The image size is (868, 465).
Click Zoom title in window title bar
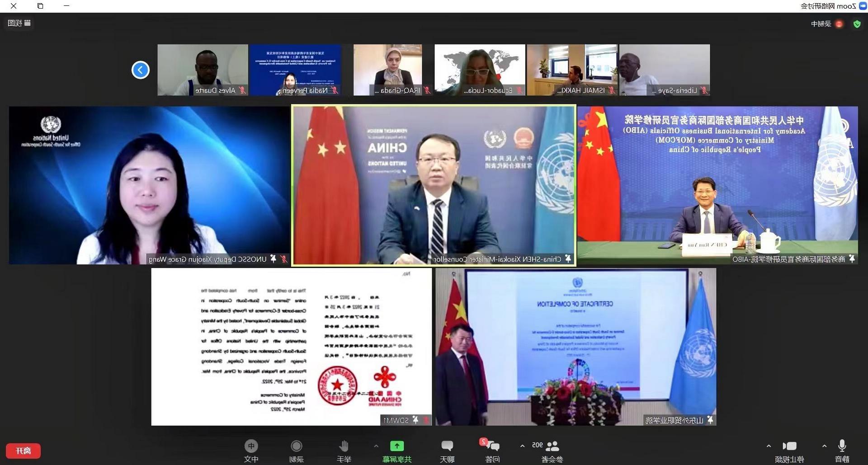pos(829,6)
